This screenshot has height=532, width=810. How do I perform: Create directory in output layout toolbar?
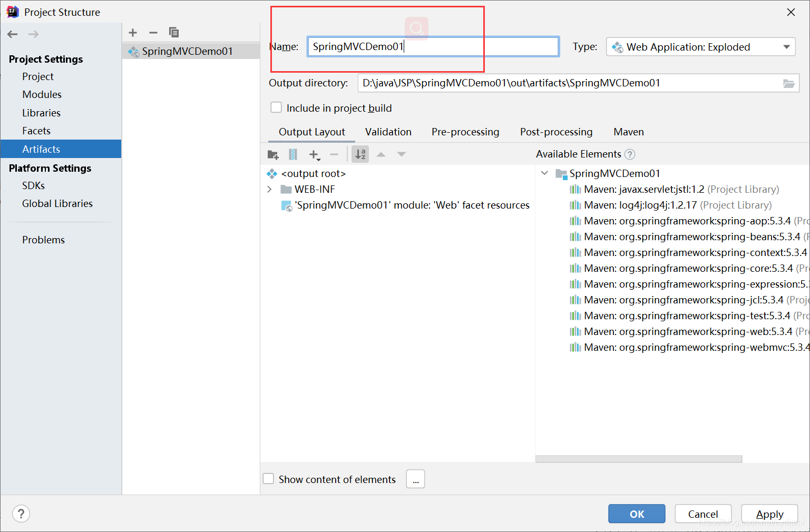pyautogui.click(x=273, y=154)
